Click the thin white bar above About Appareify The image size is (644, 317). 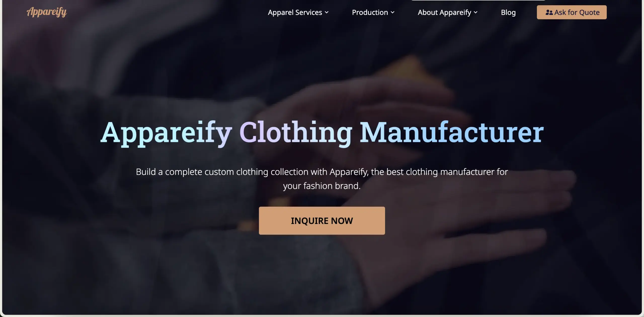pyautogui.click(x=478, y=0)
